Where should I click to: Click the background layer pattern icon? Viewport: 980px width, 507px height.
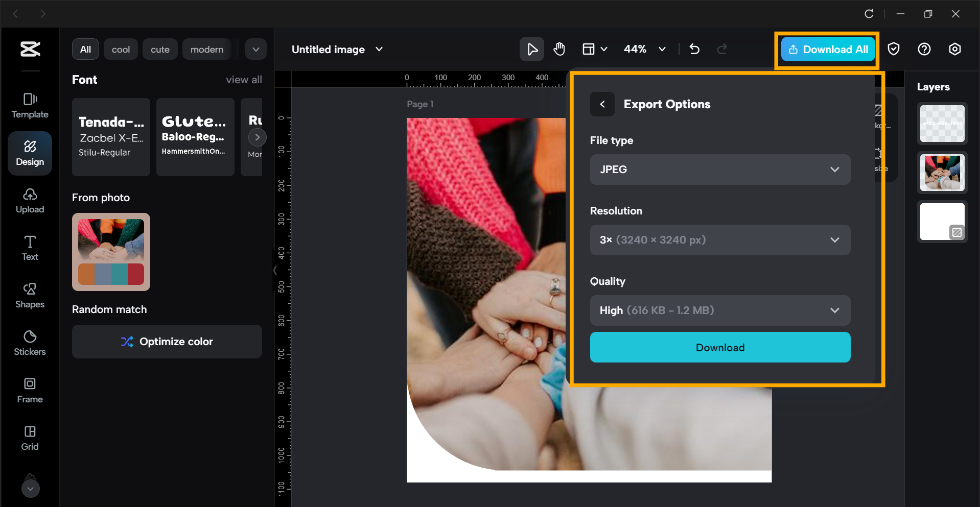(x=956, y=232)
